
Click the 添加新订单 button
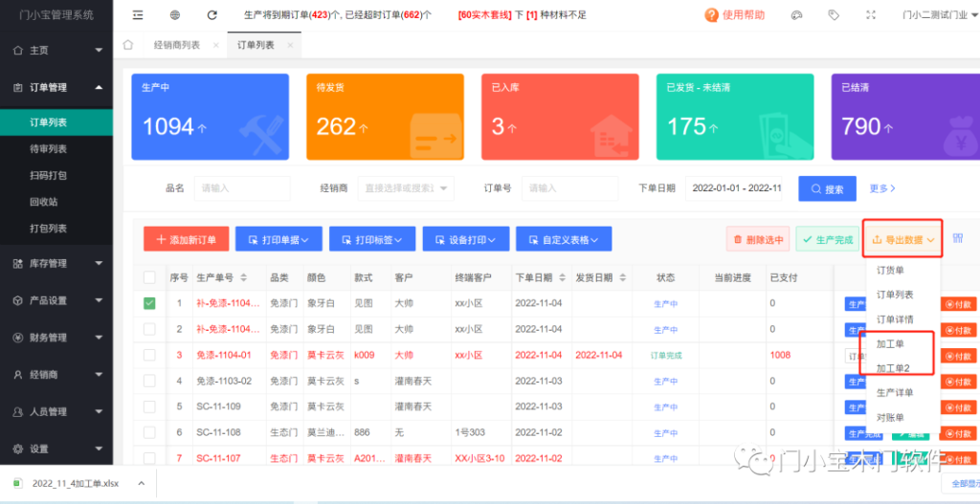pyautogui.click(x=186, y=239)
